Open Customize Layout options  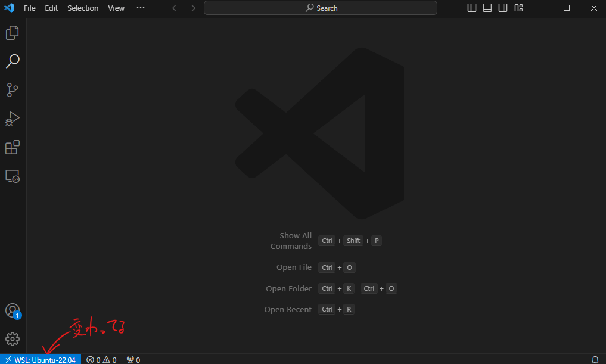(518, 8)
